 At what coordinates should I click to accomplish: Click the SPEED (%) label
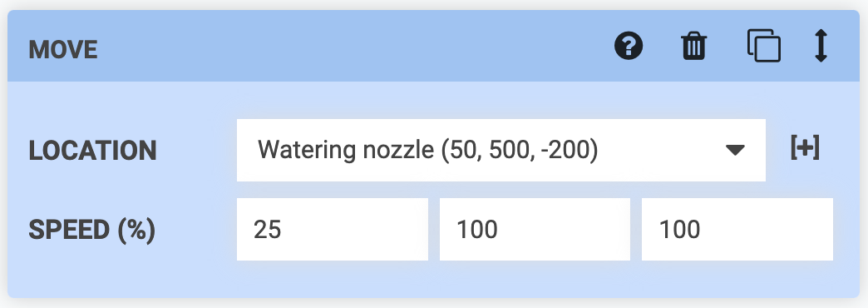click(x=92, y=230)
